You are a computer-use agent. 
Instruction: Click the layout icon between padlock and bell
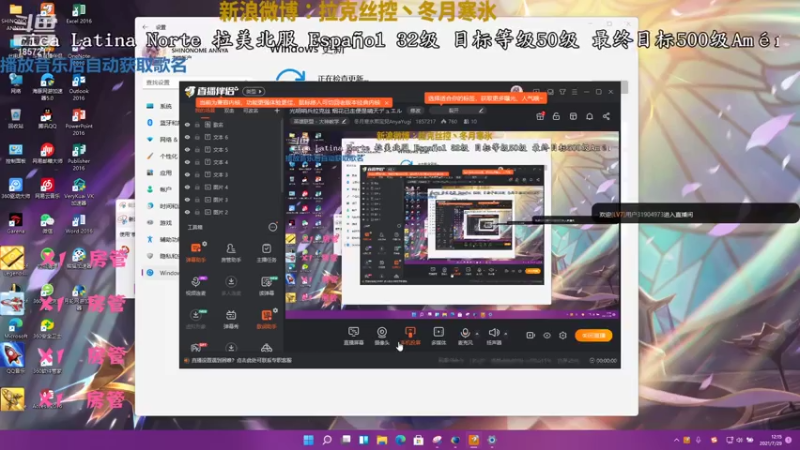(573, 116)
